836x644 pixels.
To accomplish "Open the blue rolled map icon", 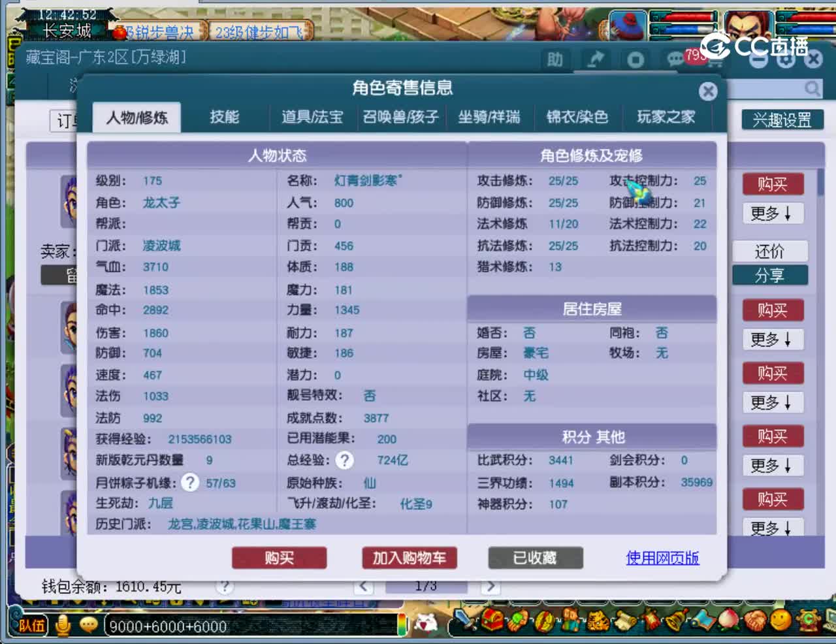I will [702, 619].
